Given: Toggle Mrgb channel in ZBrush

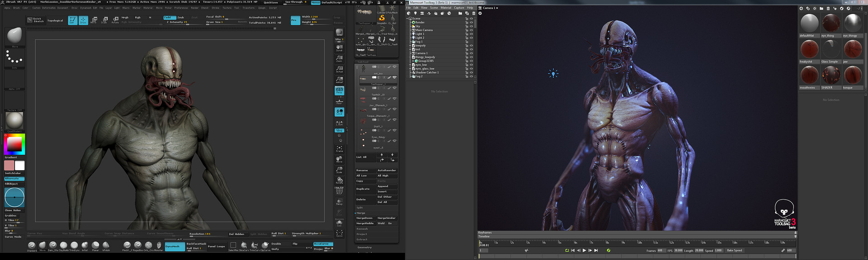Looking at the screenshot, I should click(x=125, y=17).
